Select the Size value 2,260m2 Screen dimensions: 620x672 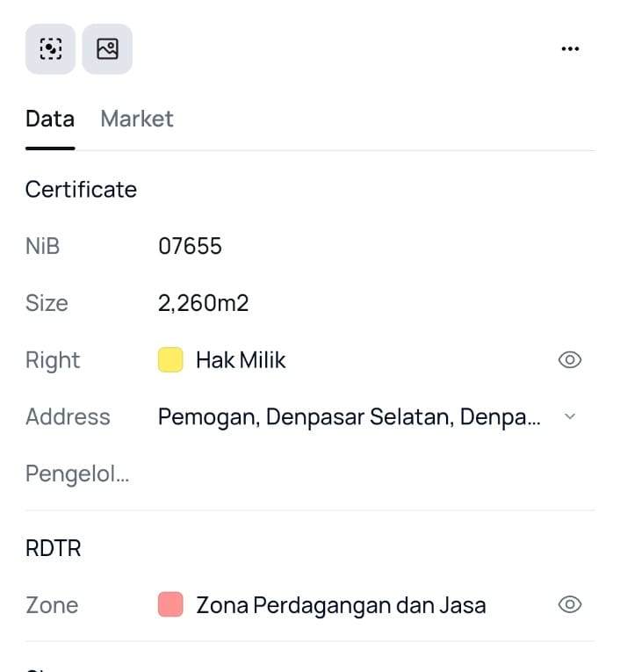click(x=203, y=303)
